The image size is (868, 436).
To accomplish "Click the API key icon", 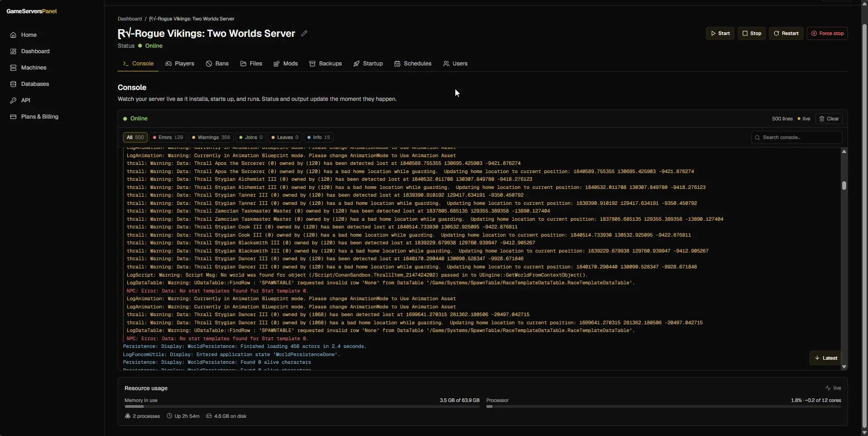I will click(x=13, y=100).
